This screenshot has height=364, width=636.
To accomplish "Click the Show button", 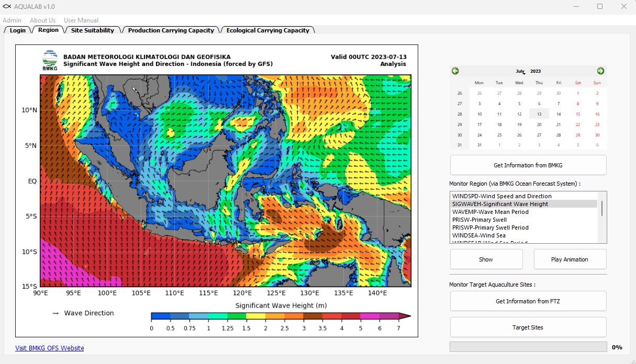I will 486,259.
